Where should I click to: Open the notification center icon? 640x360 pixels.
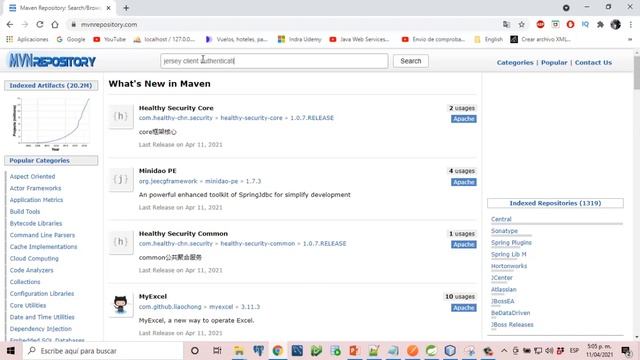pyautogui.click(x=625, y=351)
